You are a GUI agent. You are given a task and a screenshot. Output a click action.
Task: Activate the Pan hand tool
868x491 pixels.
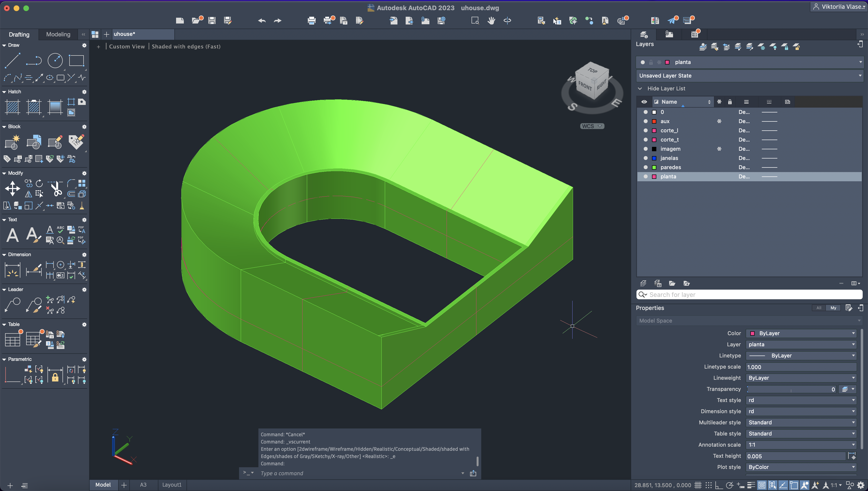pos(491,21)
